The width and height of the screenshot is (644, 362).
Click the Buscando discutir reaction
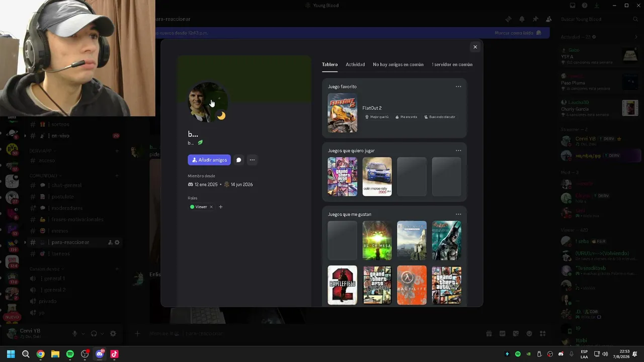click(440, 117)
